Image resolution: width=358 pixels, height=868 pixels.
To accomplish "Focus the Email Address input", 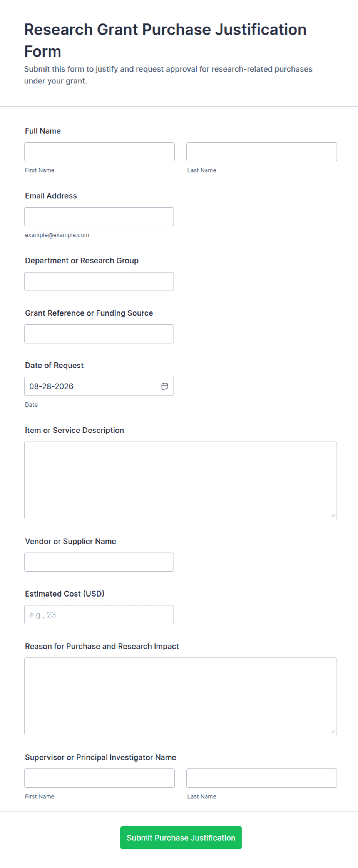I will 99,217.
